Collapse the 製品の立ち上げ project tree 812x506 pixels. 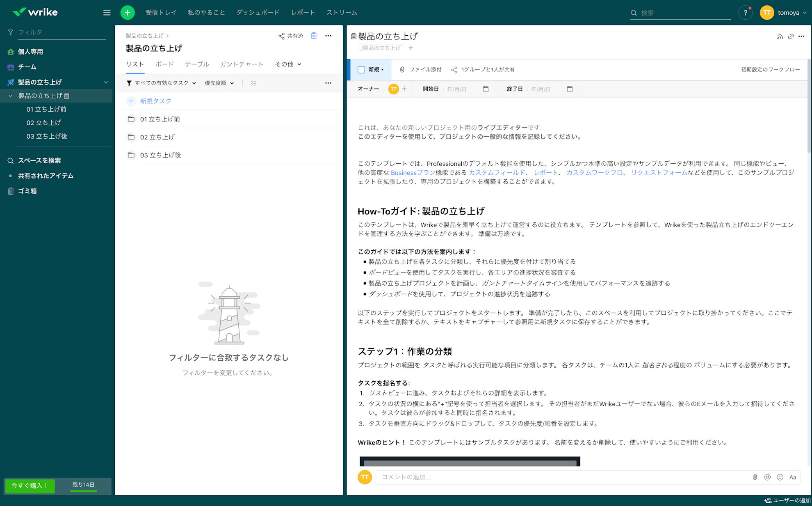point(10,96)
